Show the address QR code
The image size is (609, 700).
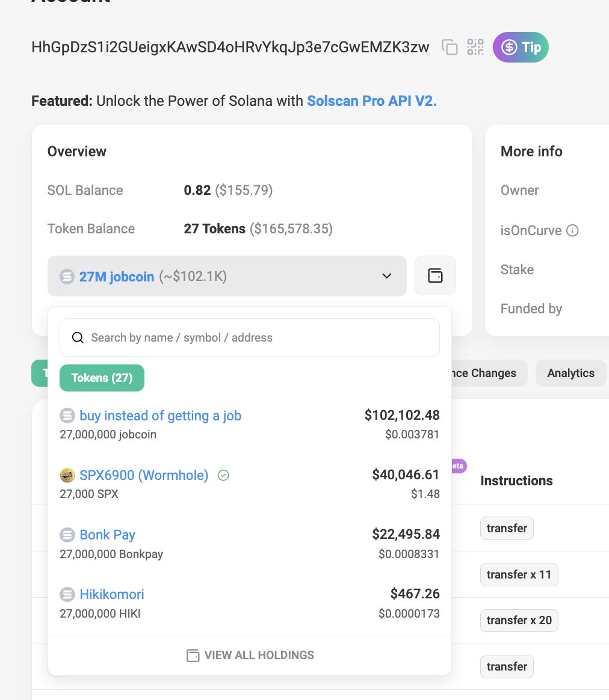[x=475, y=47]
